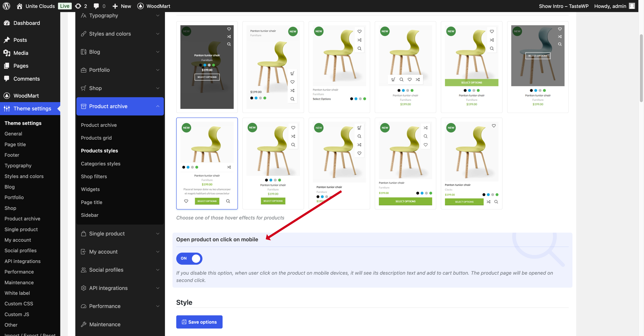This screenshot has height=336, width=644.
Task: Click the Shop cart icon
Action: pyautogui.click(x=84, y=88)
